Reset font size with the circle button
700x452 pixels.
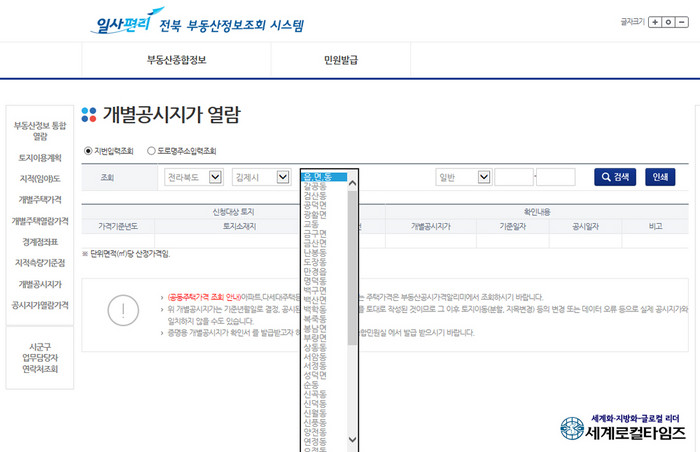(668, 21)
